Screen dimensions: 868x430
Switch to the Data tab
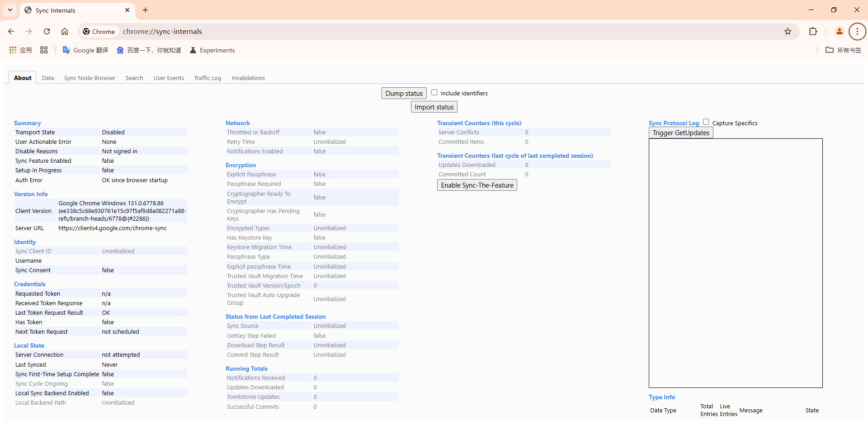[x=48, y=78]
